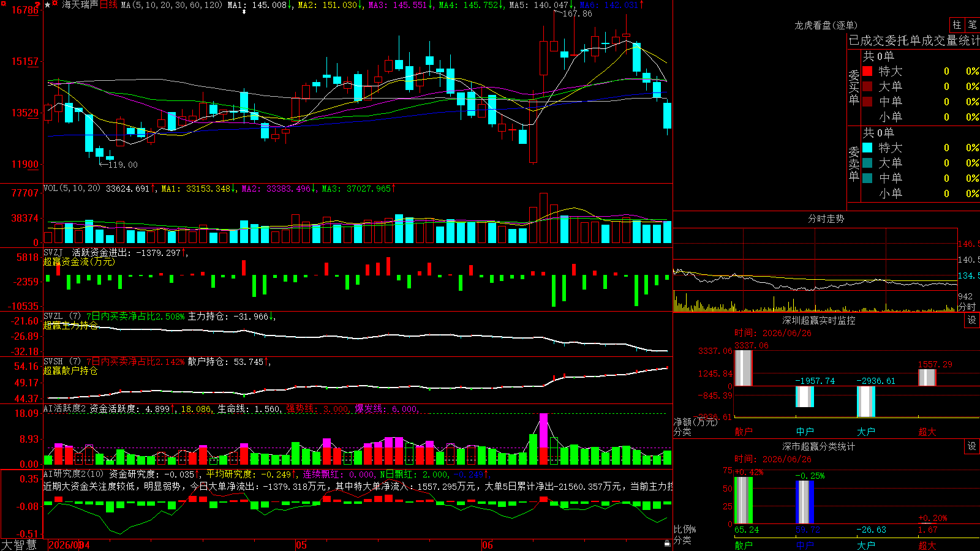Click the 平均研究度: -0.249 value
980x551 pixels.
pos(251,474)
